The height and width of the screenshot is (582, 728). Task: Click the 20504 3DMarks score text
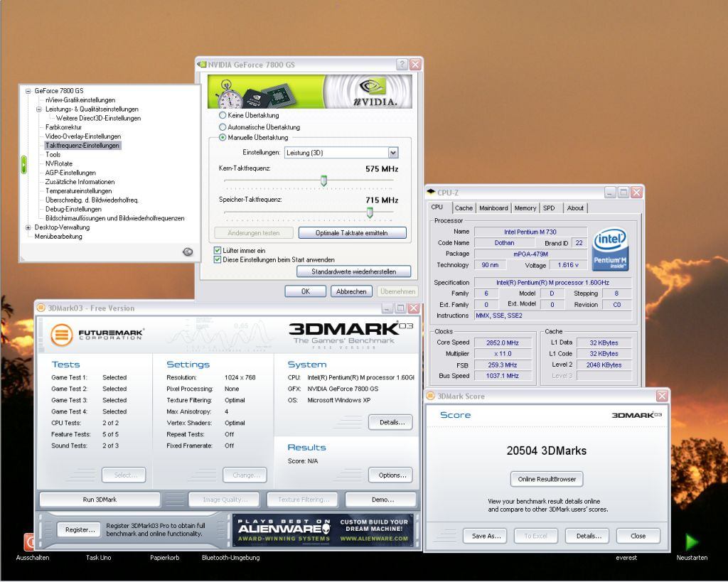pyautogui.click(x=547, y=451)
